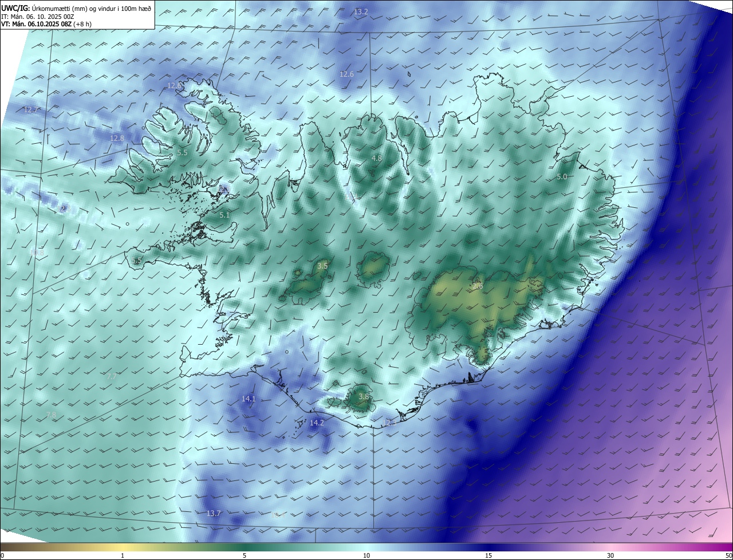Viewport: 733px width, 560px height.
Task: Click the 4.8 value in northern Iceland
Action: (377, 158)
